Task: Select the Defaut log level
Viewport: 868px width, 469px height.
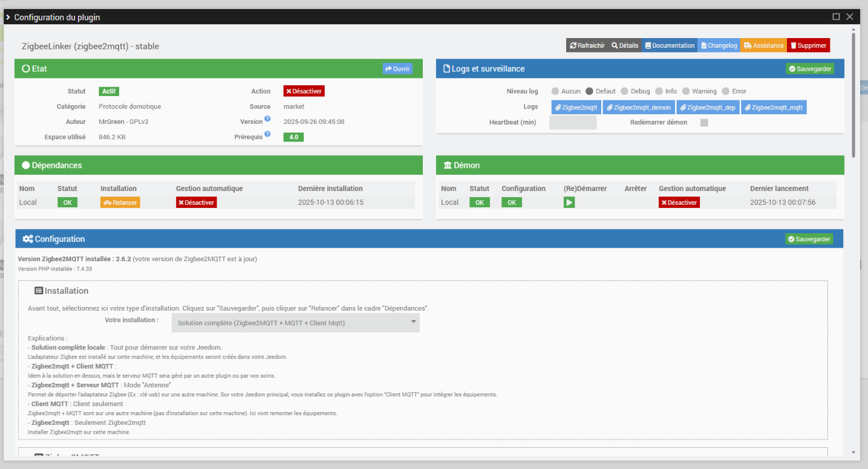Action: [x=589, y=91]
